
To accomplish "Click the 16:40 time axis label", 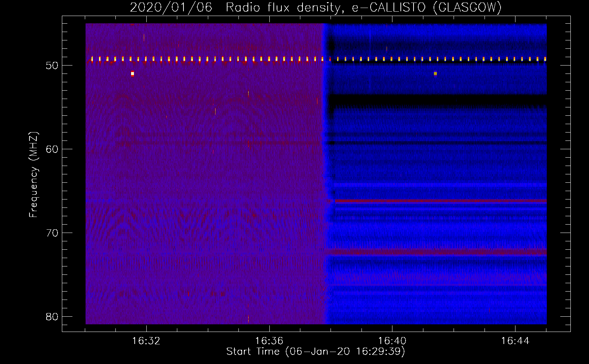I will (x=392, y=341).
